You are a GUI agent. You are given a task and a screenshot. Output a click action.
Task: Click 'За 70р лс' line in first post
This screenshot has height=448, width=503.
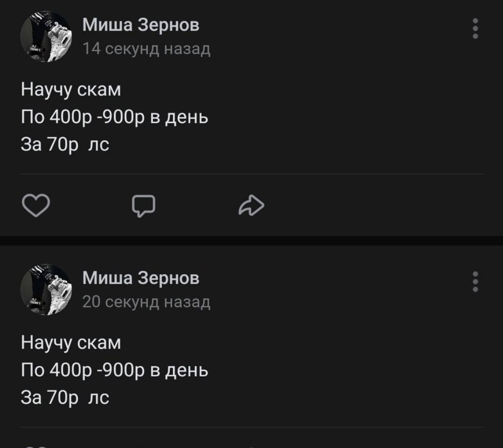65,145
